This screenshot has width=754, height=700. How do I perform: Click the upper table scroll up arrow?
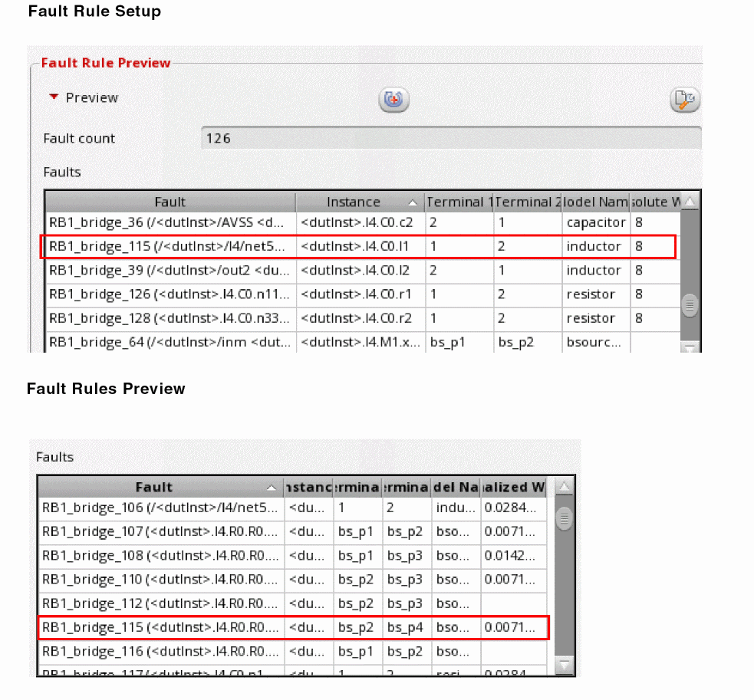(x=690, y=202)
